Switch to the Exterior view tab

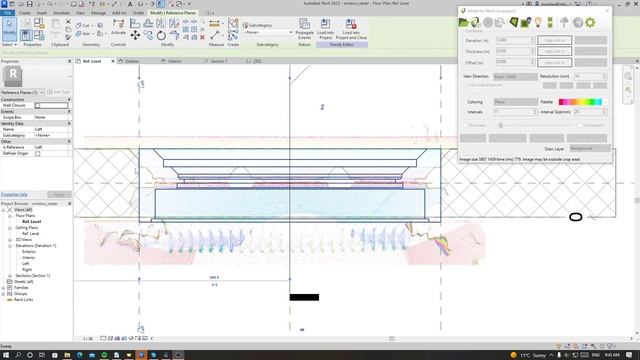pos(132,61)
